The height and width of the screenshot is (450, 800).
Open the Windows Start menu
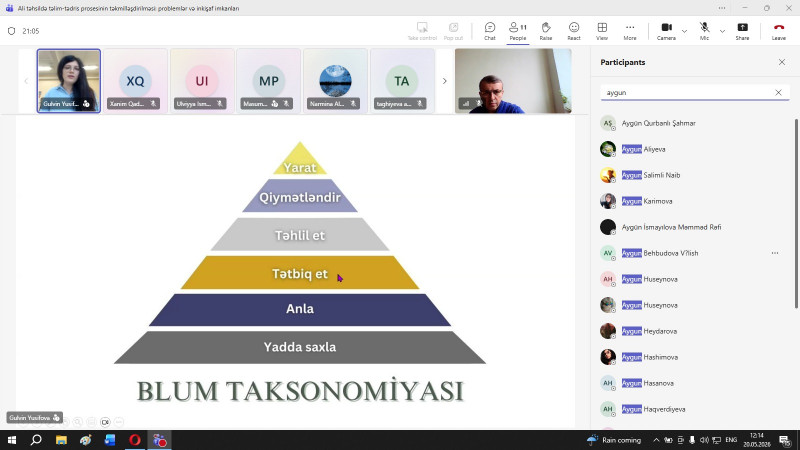[x=12, y=440]
